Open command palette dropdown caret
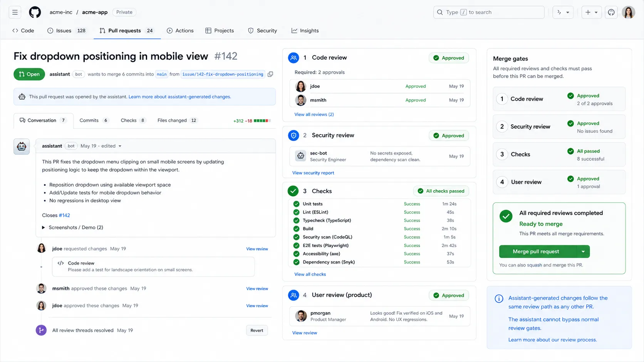This screenshot has width=644, height=362. [x=568, y=12]
